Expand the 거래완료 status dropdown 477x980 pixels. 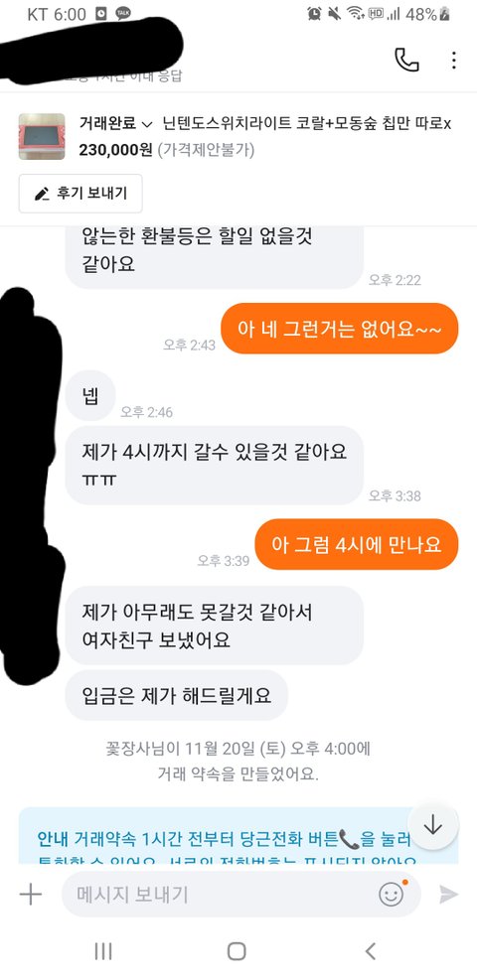point(115,124)
